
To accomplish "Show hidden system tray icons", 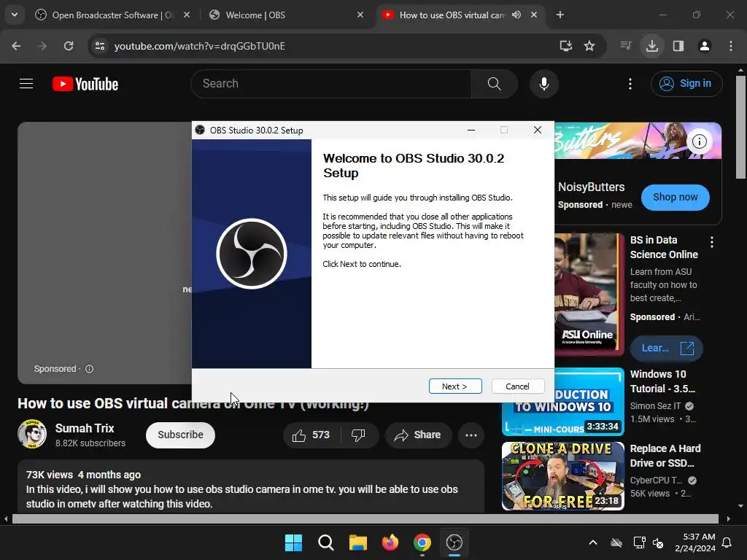I will (593, 542).
